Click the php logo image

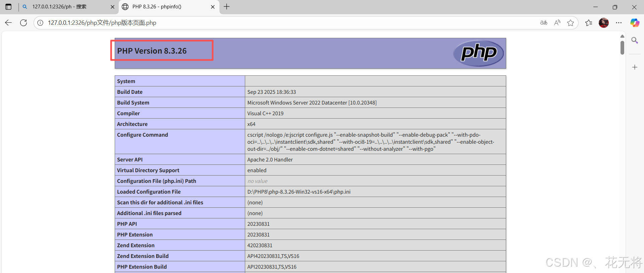(x=479, y=53)
